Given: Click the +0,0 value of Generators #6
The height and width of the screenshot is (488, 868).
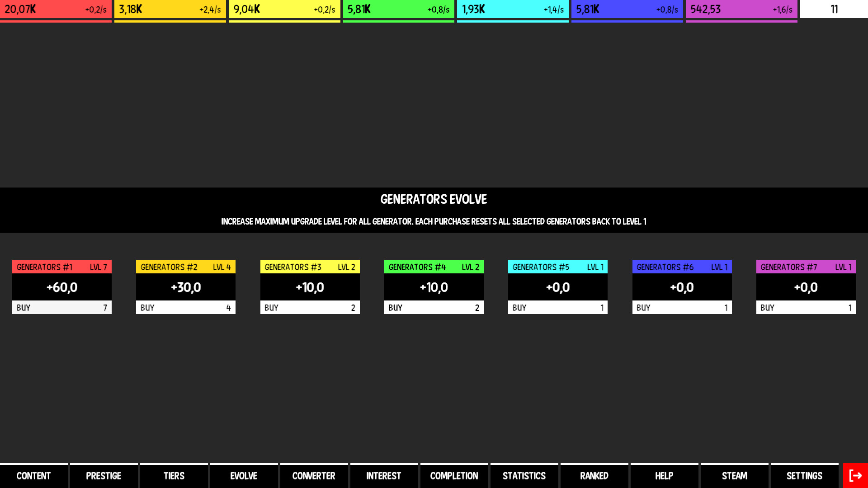Looking at the screenshot, I should pyautogui.click(x=682, y=287).
